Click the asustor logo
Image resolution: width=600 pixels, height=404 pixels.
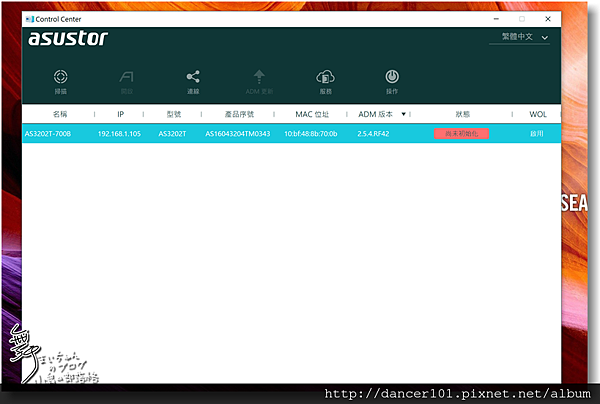pos(68,38)
